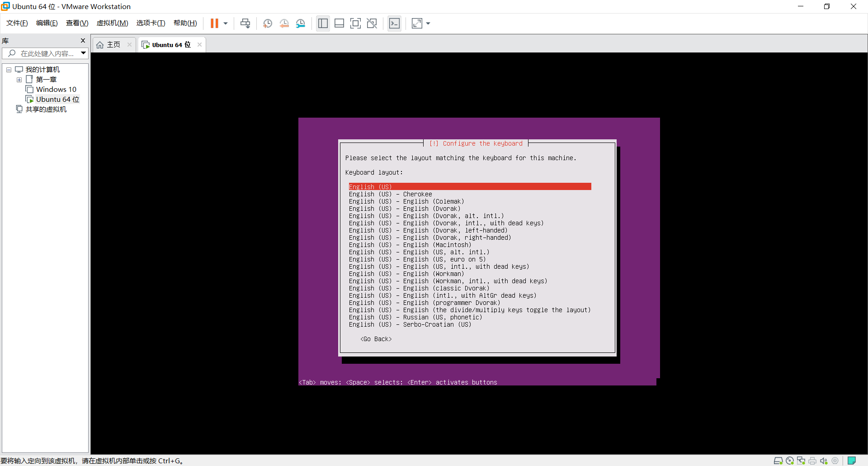
Task: Open the library search filter dropdown arrow
Action: [84, 53]
